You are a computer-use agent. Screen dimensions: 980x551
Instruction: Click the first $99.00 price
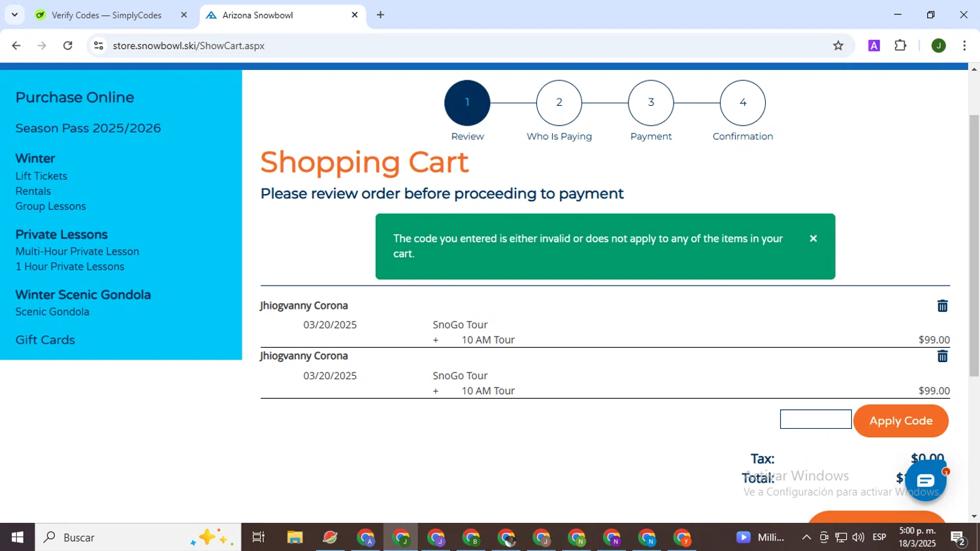[x=934, y=340]
